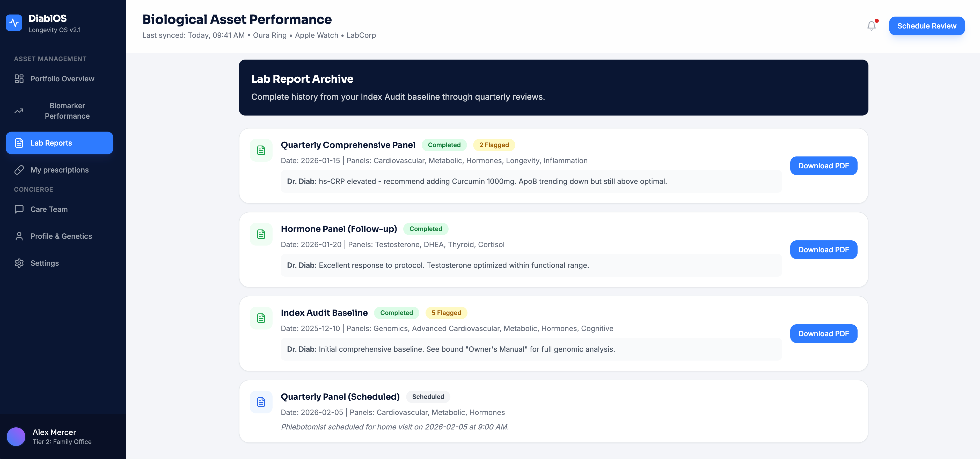Click the Lab Reports document icon

pyautogui.click(x=19, y=143)
